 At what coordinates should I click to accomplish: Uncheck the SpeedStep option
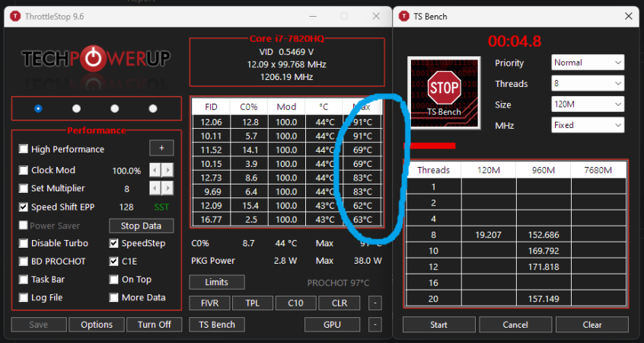pos(113,243)
